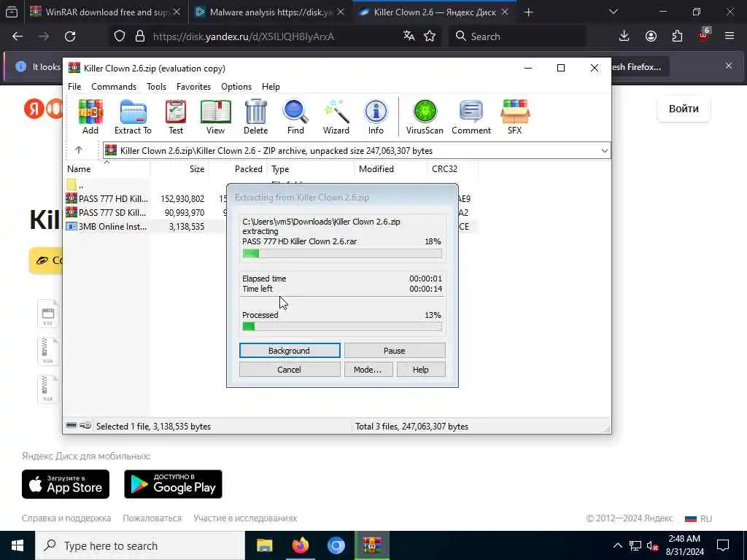The width and height of the screenshot is (747, 560).
Task: Pause the extraction
Action: click(x=395, y=351)
